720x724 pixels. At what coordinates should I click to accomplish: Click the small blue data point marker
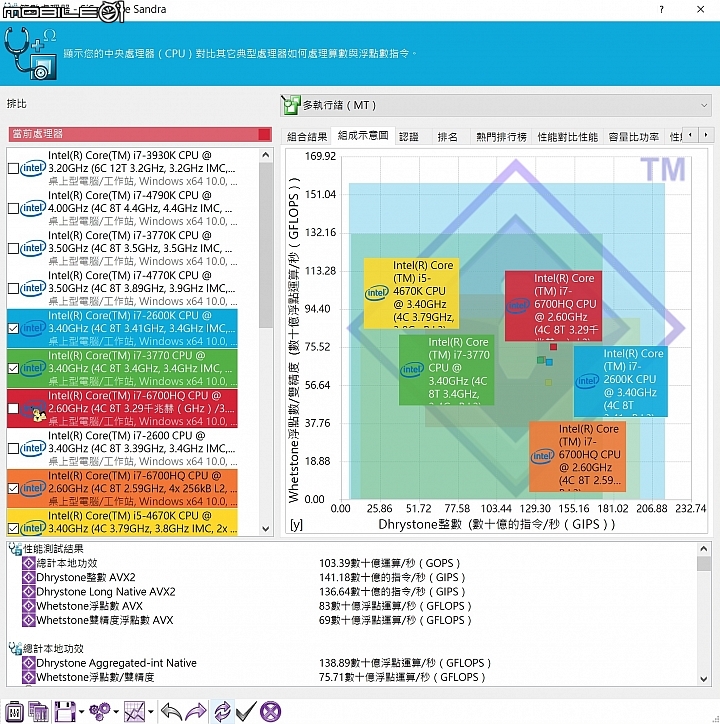(549, 362)
